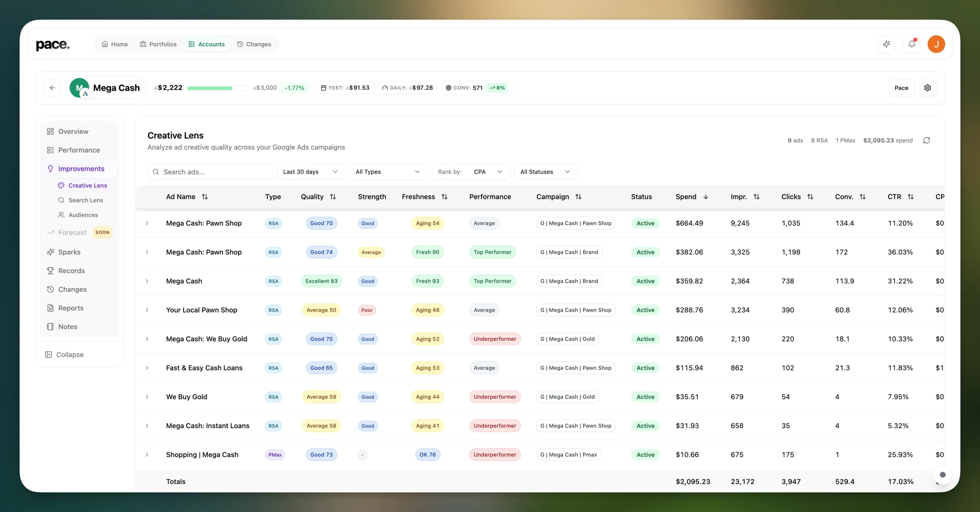The width and height of the screenshot is (980, 512).
Task: Open Performance in the sidebar
Action: point(80,150)
